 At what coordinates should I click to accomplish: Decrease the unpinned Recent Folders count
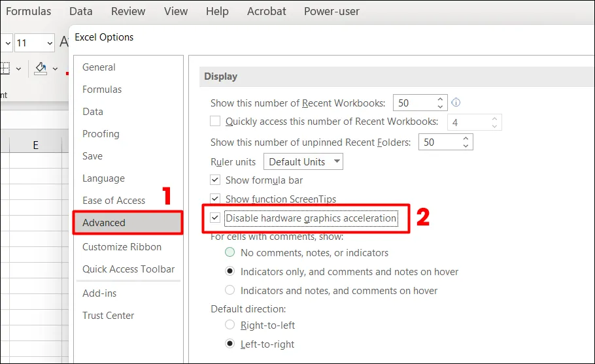pos(465,146)
